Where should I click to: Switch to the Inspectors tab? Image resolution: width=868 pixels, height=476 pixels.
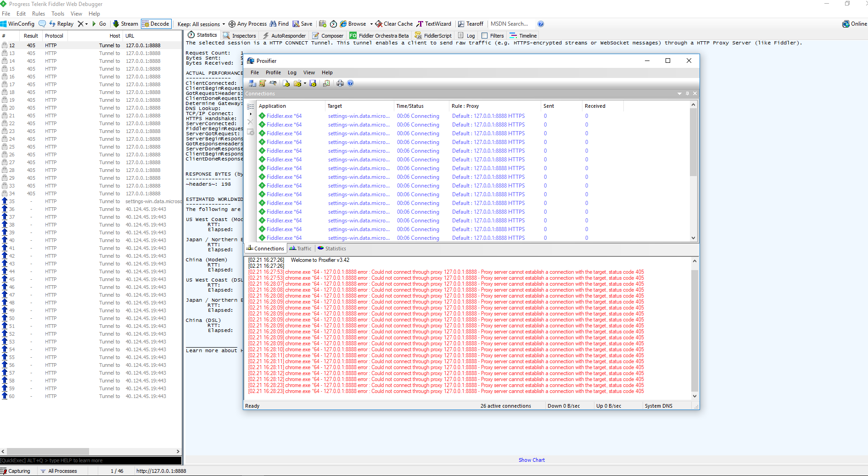point(239,35)
